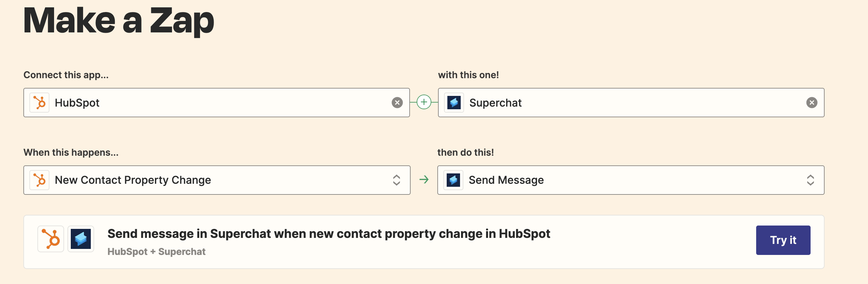Click the plus connector between the two apps

(x=424, y=103)
